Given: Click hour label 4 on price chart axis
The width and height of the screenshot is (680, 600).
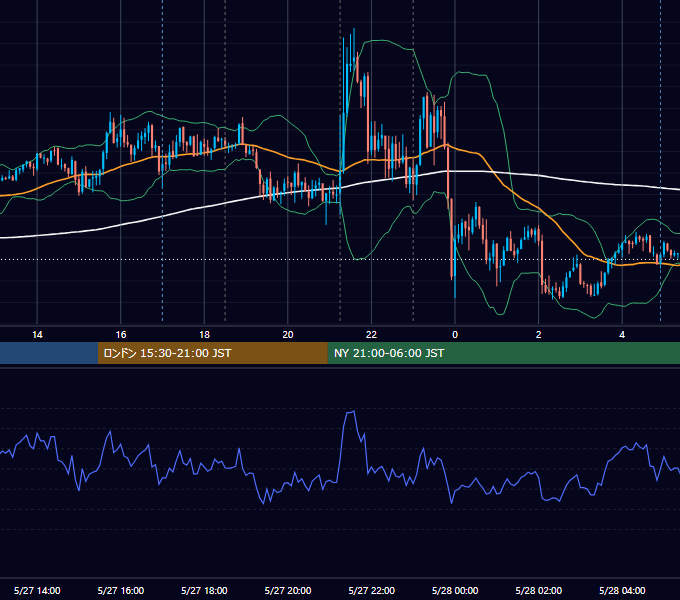Looking at the screenshot, I should [622, 335].
